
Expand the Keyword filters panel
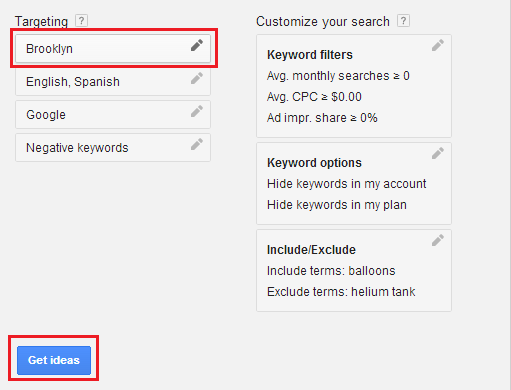tap(354, 86)
